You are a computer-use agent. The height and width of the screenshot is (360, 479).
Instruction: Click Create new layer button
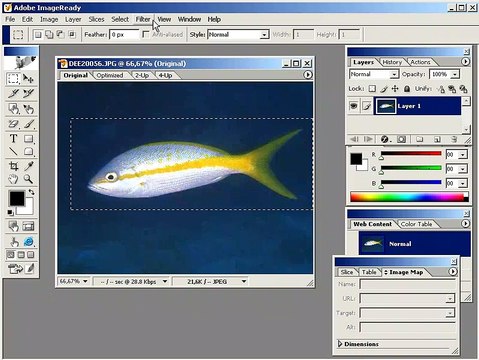(437, 139)
